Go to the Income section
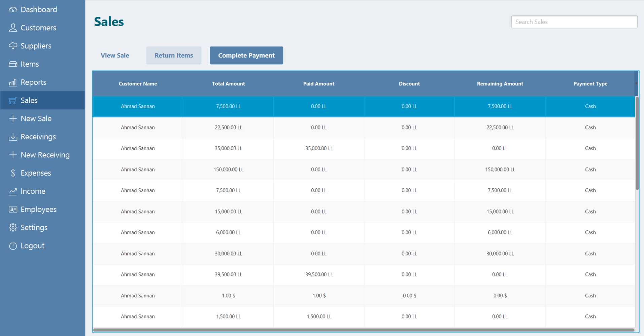This screenshot has width=644, height=336. 33,191
